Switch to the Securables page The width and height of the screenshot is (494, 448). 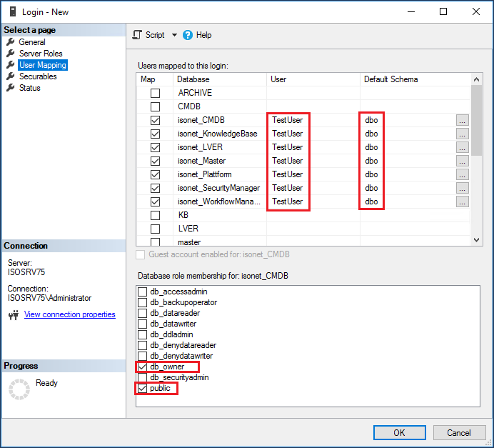pos(38,76)
